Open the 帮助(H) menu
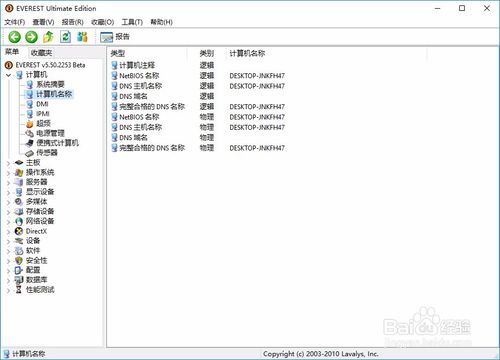This screenshot has width=500, height=360. pos(161,22)
